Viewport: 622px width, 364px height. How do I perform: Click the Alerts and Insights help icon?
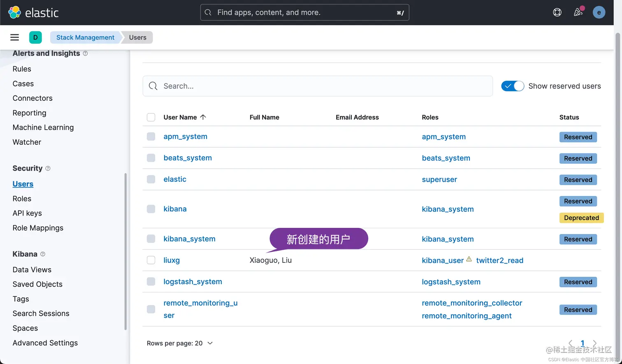click(85, 53)
